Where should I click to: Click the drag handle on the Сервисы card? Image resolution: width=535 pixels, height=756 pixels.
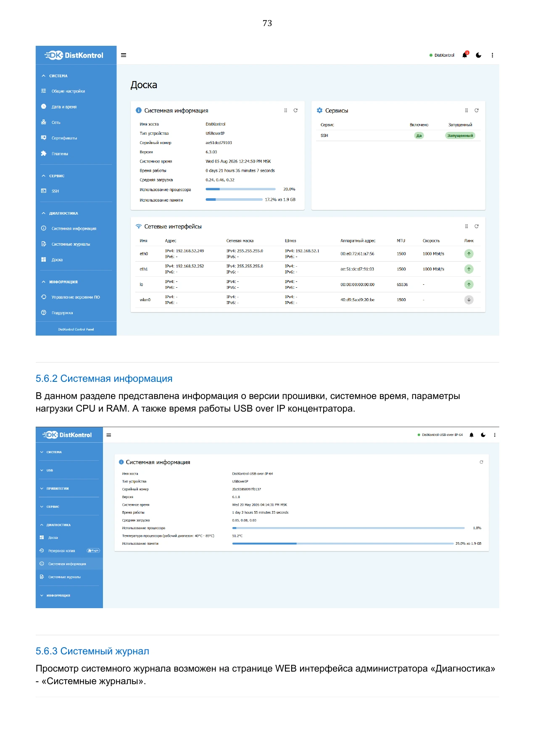[x=466, y=110]
